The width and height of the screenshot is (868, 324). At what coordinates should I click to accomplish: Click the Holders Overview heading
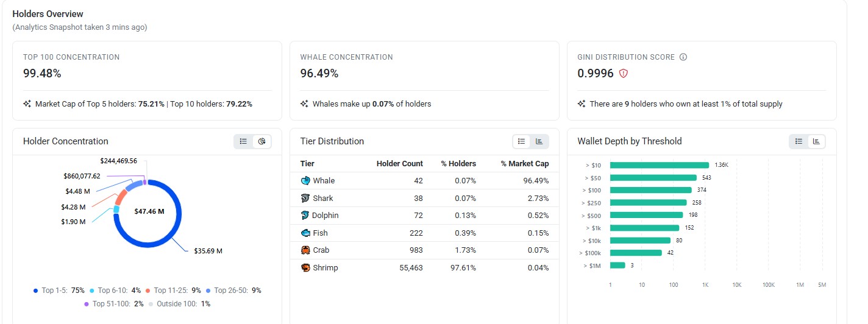pos(48,14)
